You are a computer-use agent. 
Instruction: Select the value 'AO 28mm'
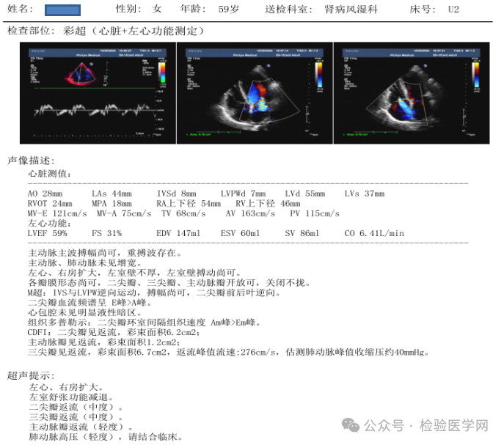pos(45,194)
